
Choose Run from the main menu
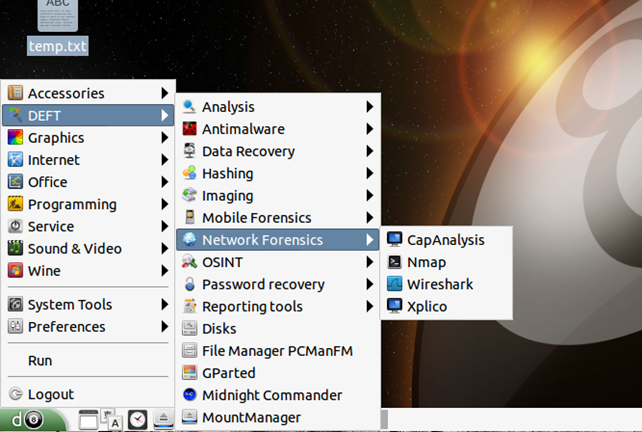point(40,360)
